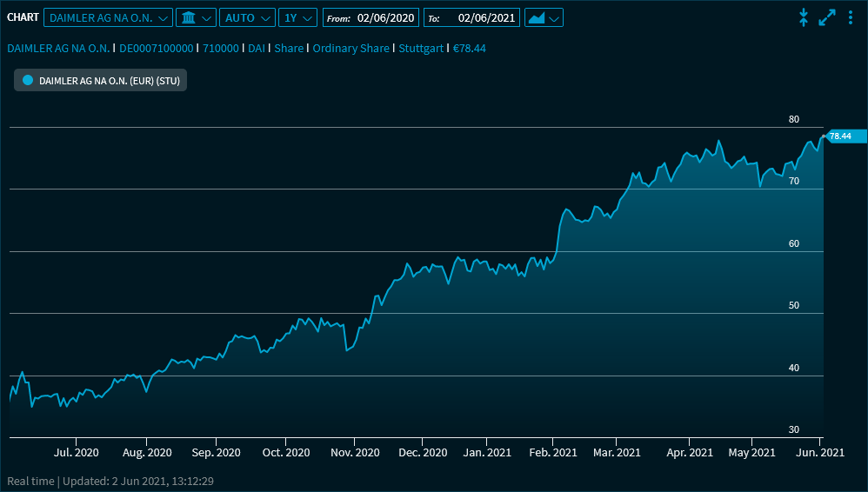Click the From date field
This screenshot has height=492, width=868.
[x=387, y=17]
